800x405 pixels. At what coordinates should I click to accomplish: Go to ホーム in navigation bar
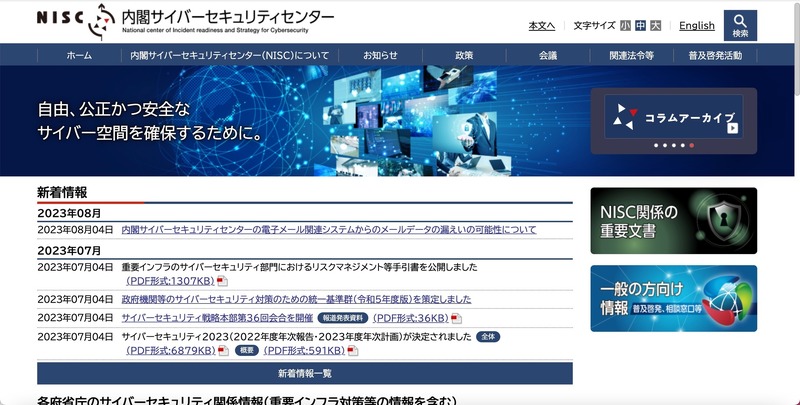tap(79, 56)
